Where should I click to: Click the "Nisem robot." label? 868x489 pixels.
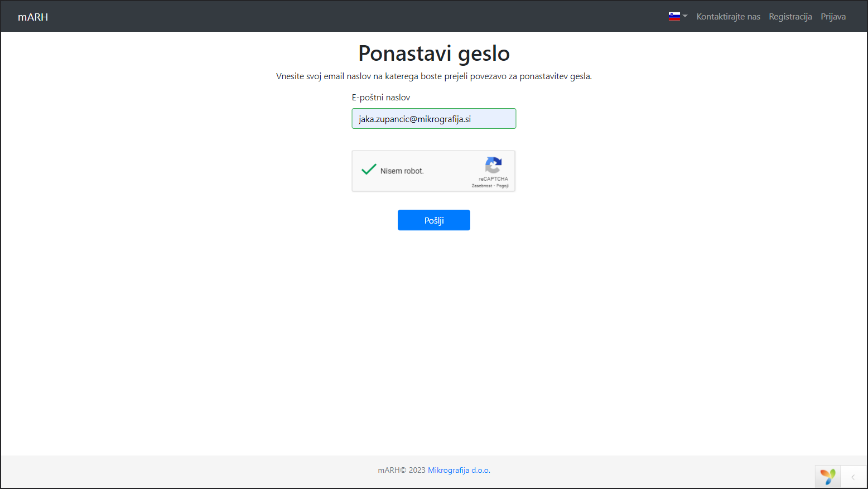click(x=402, y=171)
